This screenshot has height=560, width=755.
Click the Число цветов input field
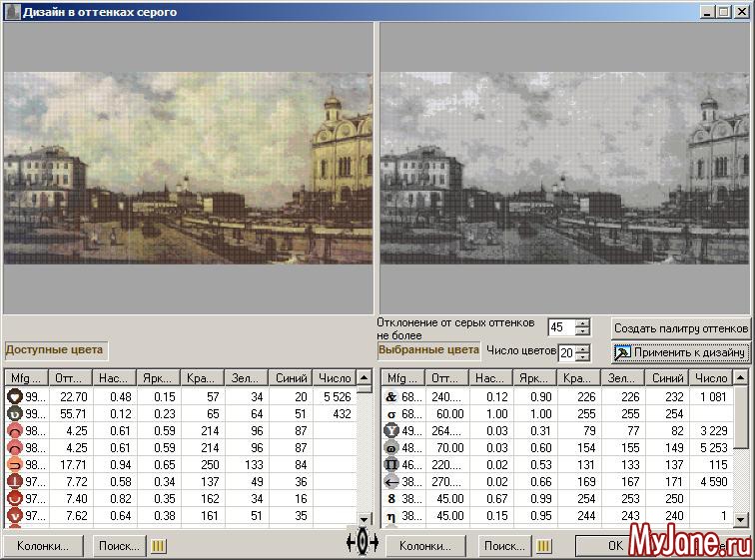point(566,352)
